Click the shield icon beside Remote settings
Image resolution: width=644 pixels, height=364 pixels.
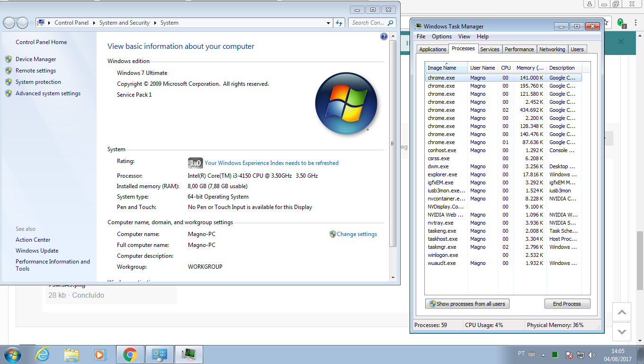(x=9, y=71)
